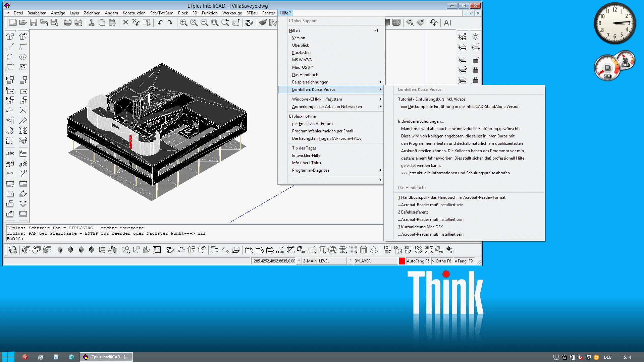
Task: Select Kurztasten in Hilfe menu
Action: tap(331, 53)
